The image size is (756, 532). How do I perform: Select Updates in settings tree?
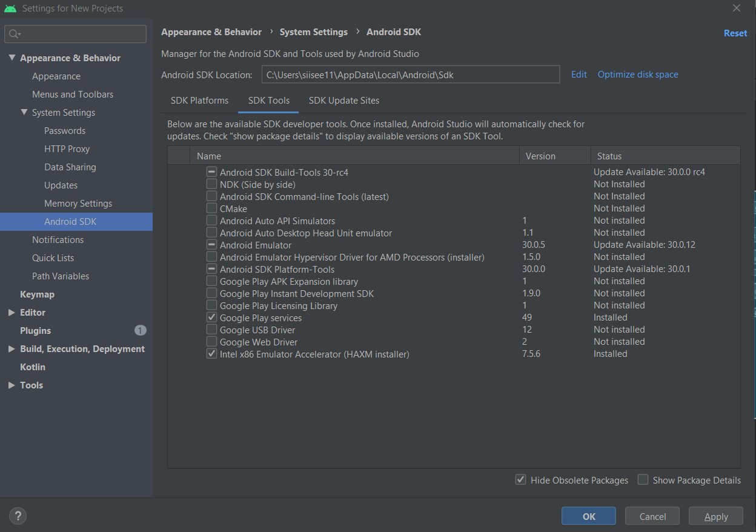pyautogui.click(x=61, y=185)
